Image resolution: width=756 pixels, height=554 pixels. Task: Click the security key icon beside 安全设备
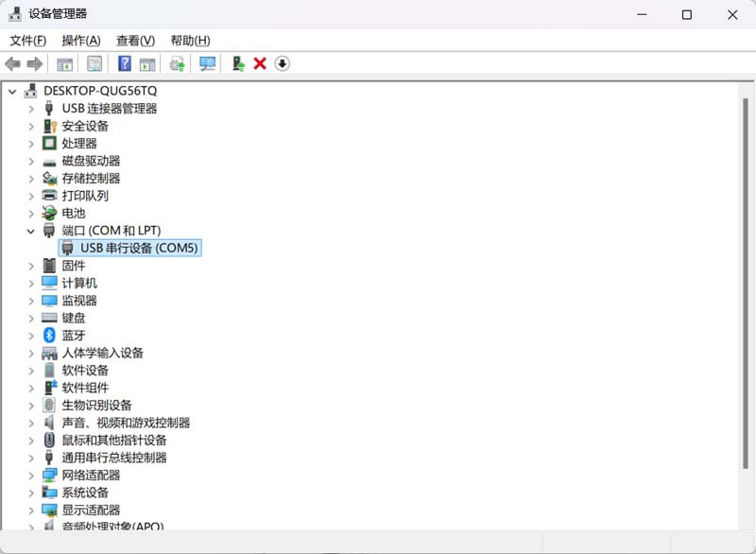50,126
